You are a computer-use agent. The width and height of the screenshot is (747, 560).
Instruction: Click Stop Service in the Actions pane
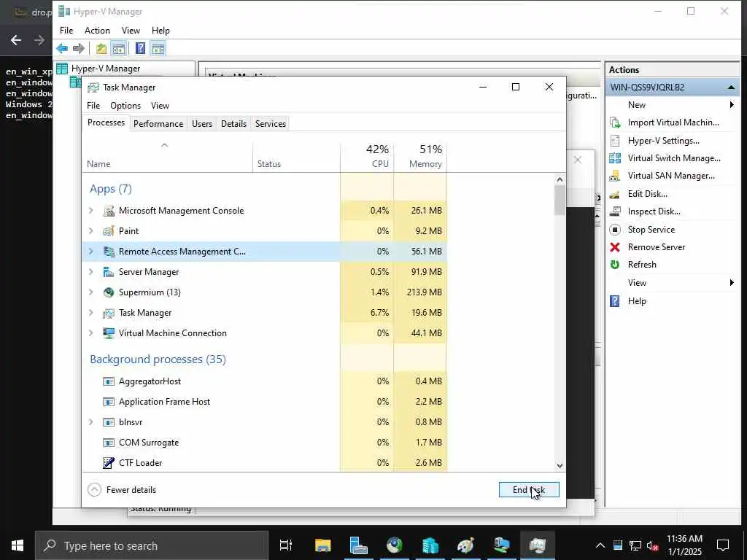point(651,230)
